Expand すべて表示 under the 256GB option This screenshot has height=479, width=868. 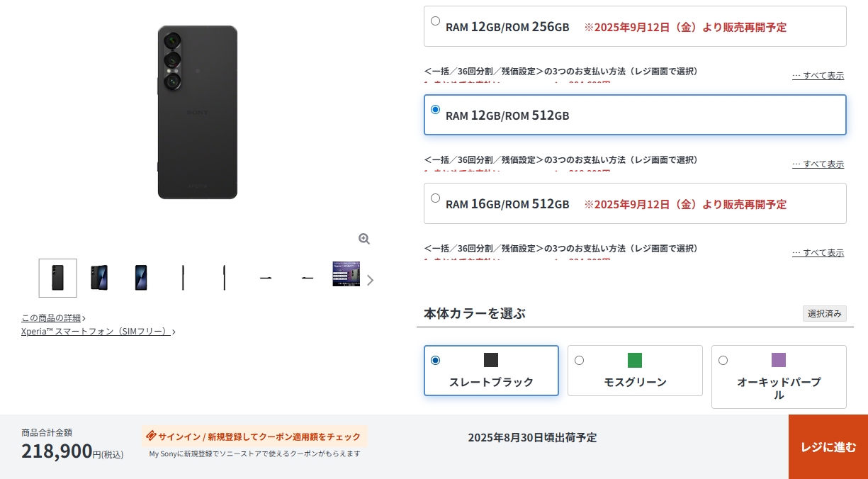click(x=818, y=76)
